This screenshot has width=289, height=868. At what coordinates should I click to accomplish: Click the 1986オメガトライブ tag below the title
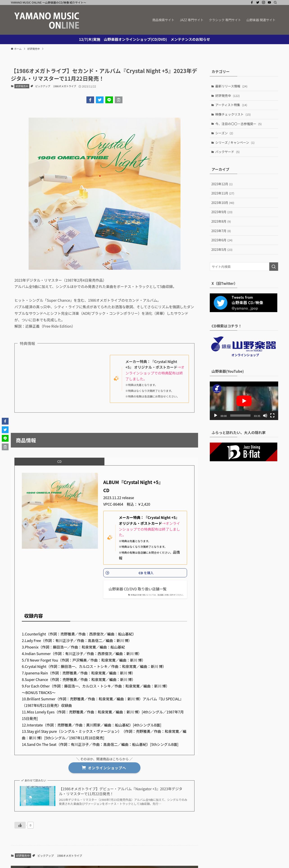pos(65,86)
